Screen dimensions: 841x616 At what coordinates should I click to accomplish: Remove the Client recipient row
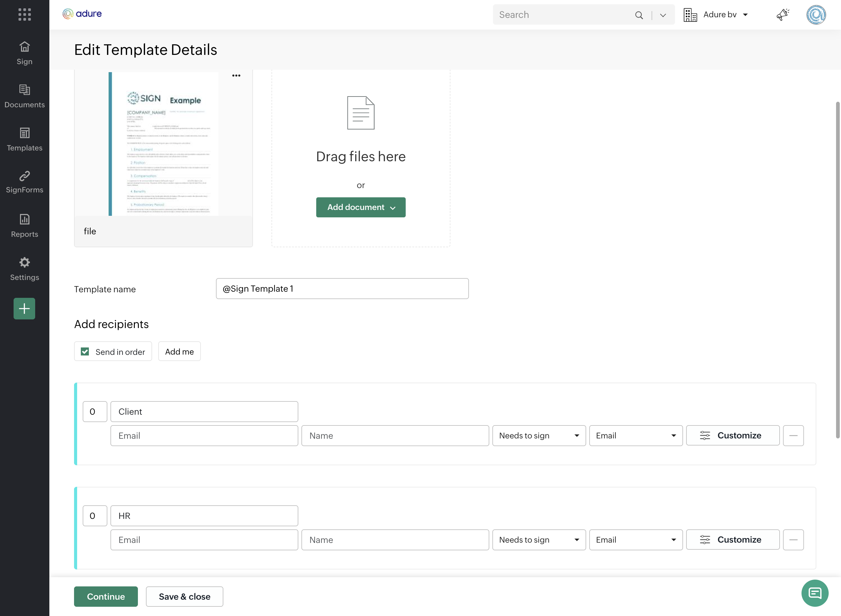point(793,436)
